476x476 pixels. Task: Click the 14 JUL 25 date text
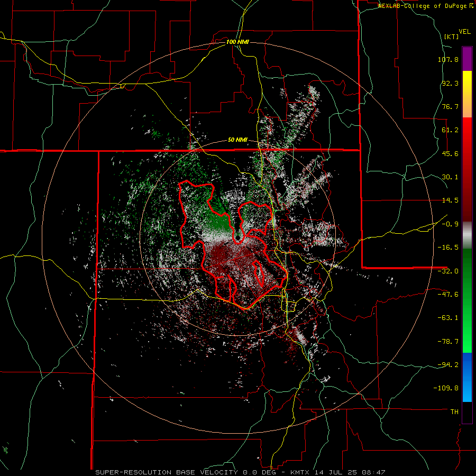click(x=336, y=472)
